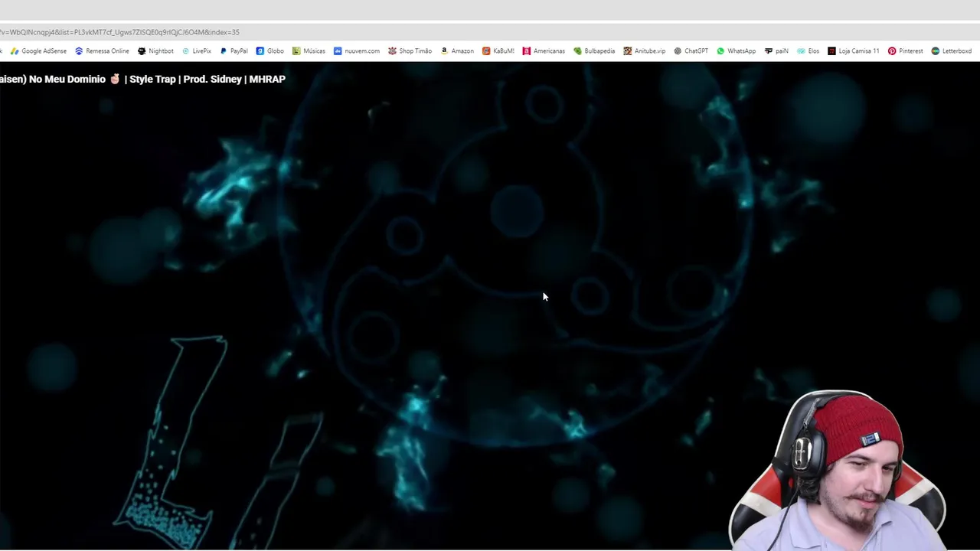Screen dimensions: 980x551
Task: Open the Americanas bookmark
Action: [x=544, y=51]
